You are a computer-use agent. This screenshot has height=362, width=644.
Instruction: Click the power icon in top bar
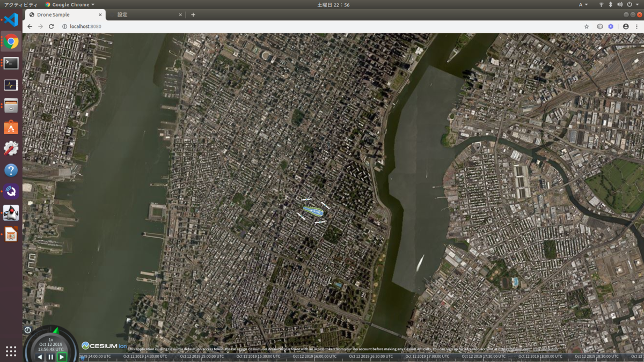coord(630,4)
